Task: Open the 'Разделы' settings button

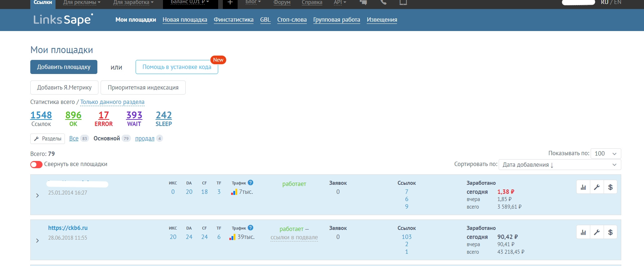Action: (48, 139)
